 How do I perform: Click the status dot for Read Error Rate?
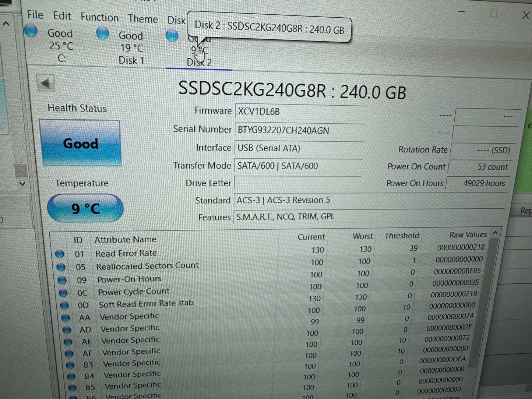pyautogui.click(x=60, y=254)
